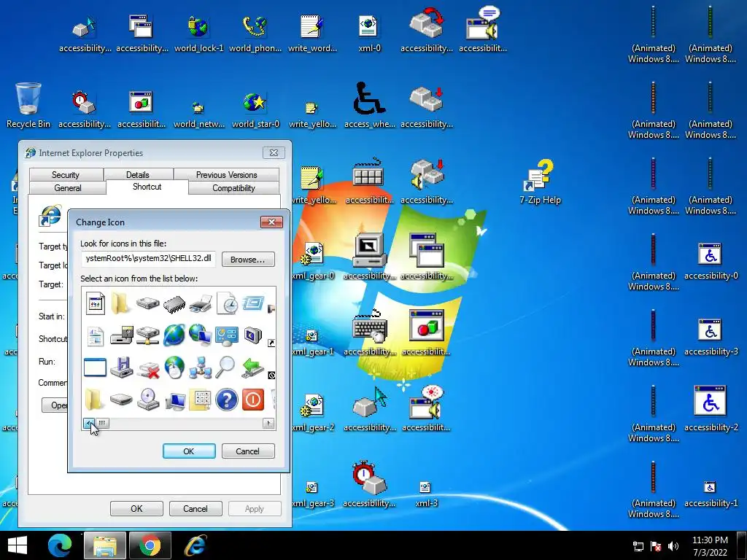Viewport: 747px width, 560px height.
Task: Open File Explorer from taskbar
Action: point(105,545)
